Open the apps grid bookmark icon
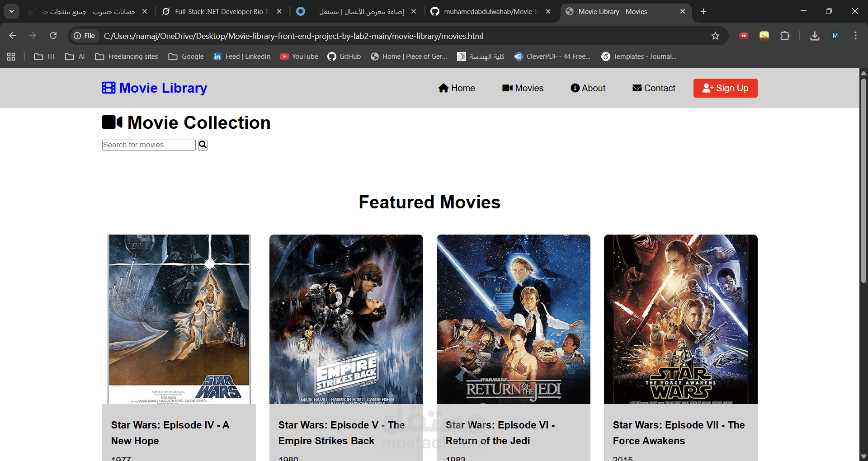 11,56
